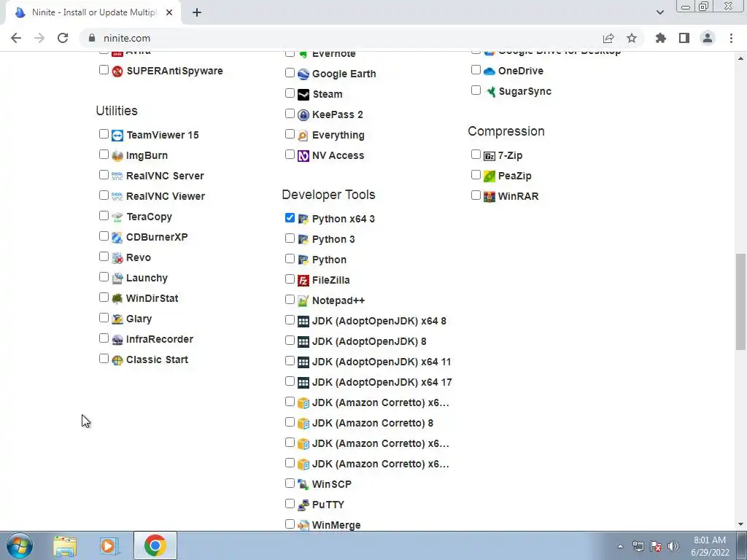The image size is (747, 560).
Task: Open the Windows Start menu
Action: click(20, 545)
